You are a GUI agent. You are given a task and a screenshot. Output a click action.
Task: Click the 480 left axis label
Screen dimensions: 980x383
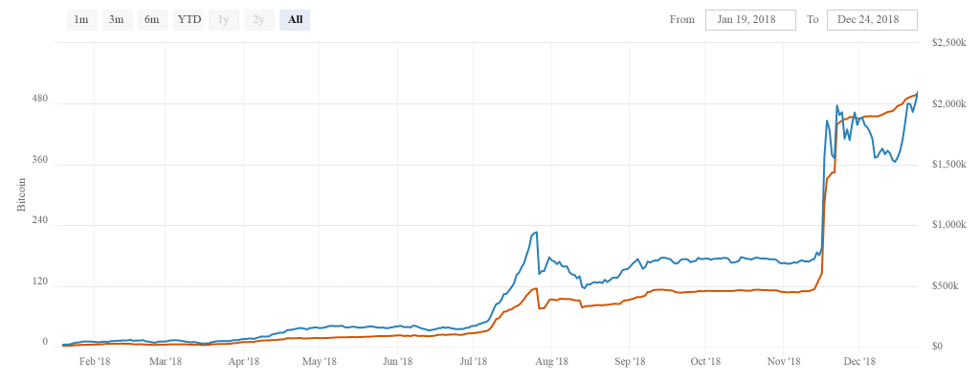click(38, 98)
